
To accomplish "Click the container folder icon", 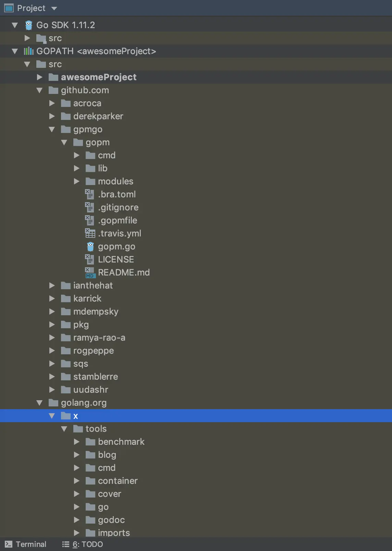I will tap(90, 481).
